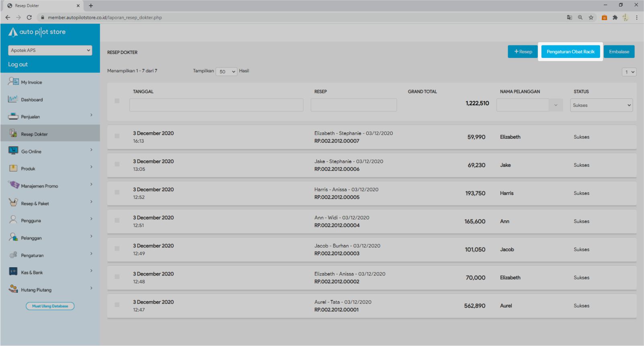Check the box for recipe RP.002.2012.00007
The width and height of the screenshot is (644, 346).
coord(117,136)
